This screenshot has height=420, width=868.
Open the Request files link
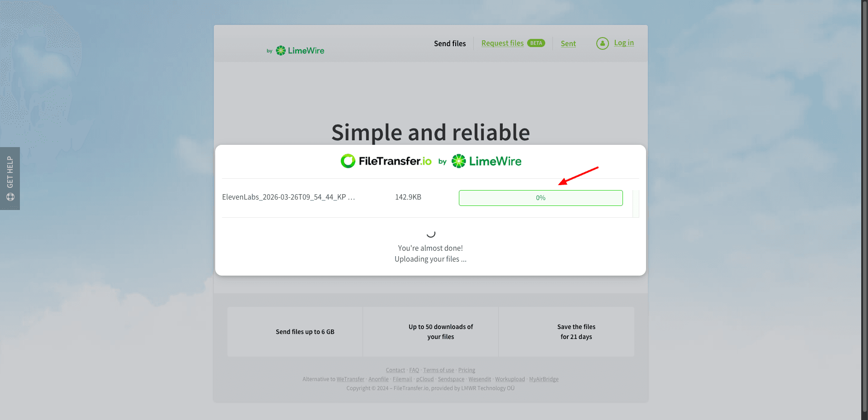pos(502,43)
